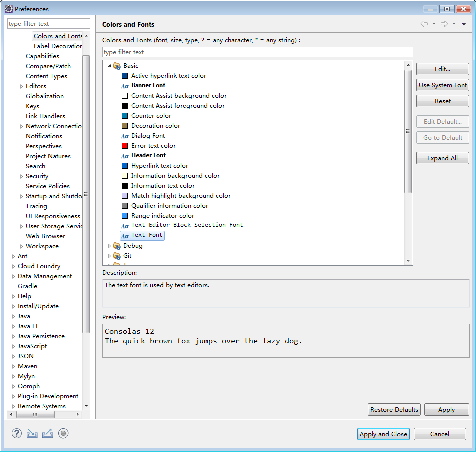
Task: Click Use System Font button
Action: click(443, 85)
